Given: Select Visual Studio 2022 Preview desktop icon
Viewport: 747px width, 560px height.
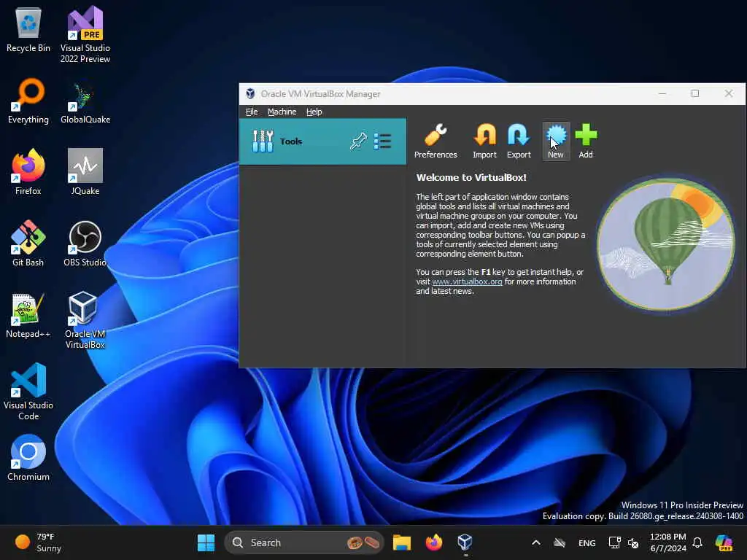Looking at the screenshot, I should [85, 35].
